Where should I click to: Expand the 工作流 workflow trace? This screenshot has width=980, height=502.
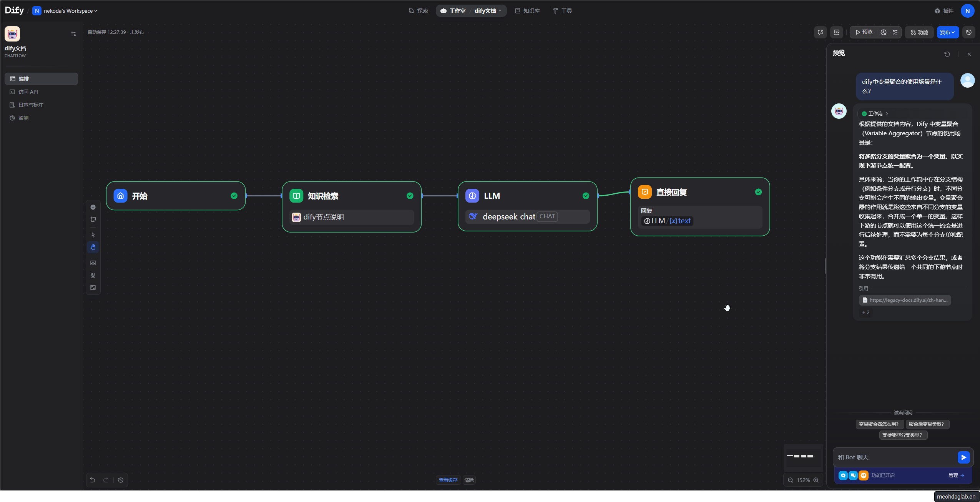[x=875, y=114]
